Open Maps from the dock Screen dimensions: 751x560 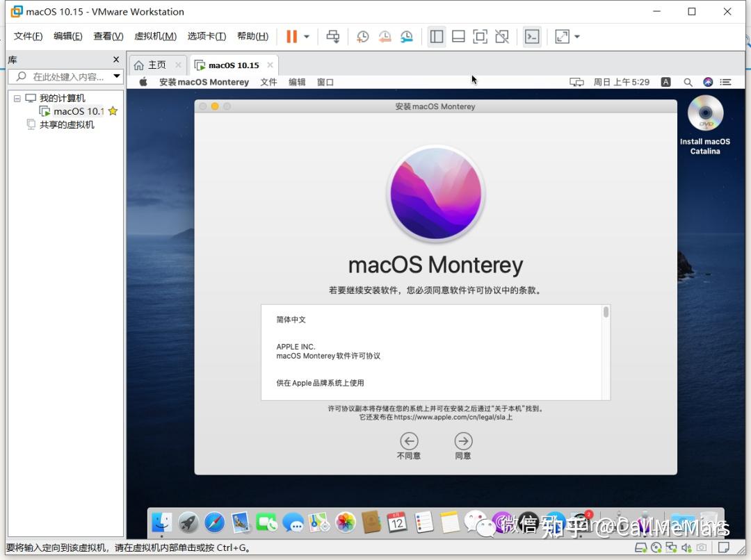point(319,522)
